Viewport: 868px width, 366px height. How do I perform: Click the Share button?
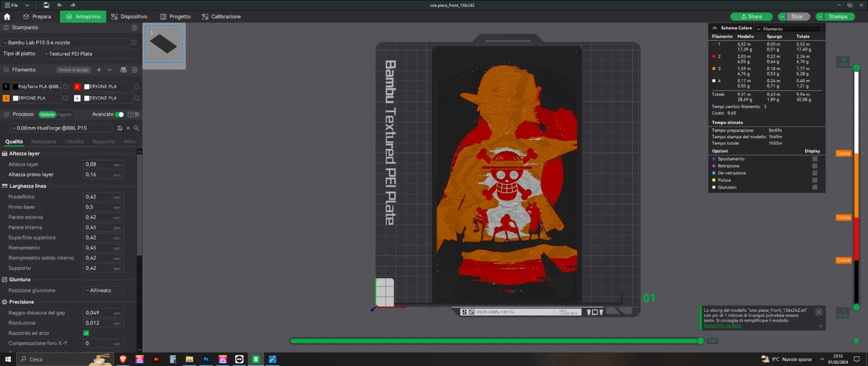tap(751, 17)
